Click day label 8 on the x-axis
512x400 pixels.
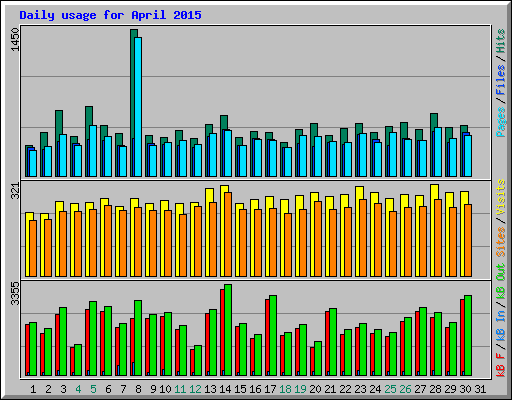pos(138,389)
